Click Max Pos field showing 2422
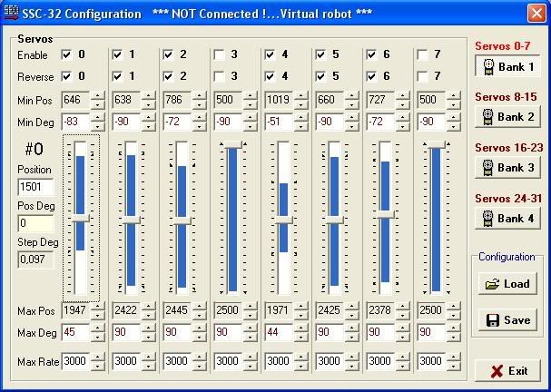 tap(126, 310)
